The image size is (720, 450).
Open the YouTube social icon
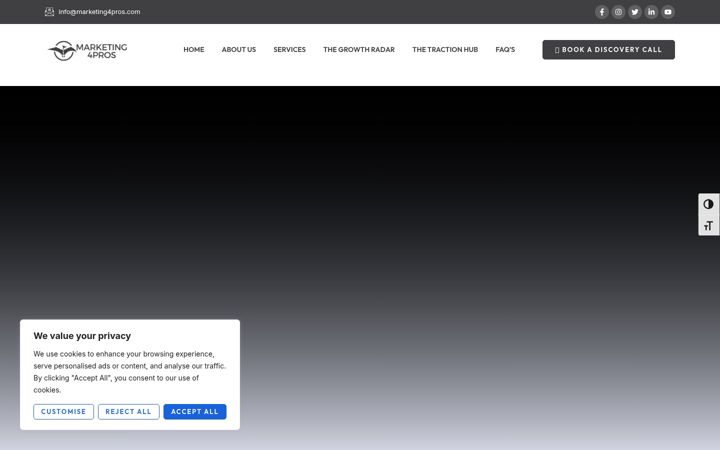click(x=668, y=12)
